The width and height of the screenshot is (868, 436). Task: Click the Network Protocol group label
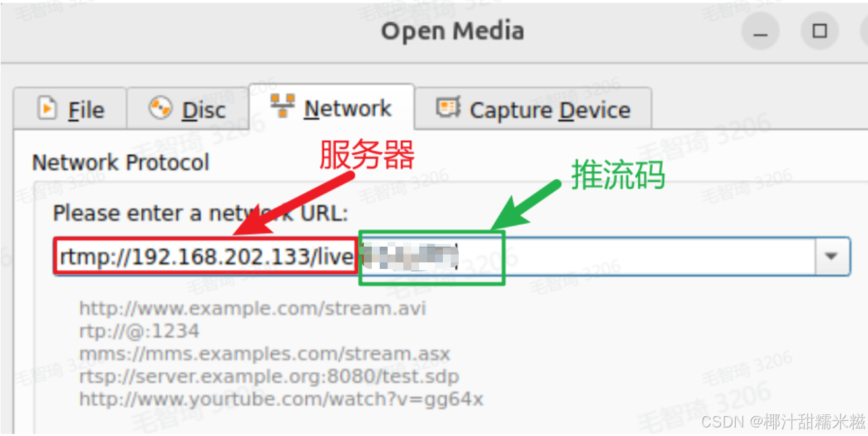click(x=120, y=162)
